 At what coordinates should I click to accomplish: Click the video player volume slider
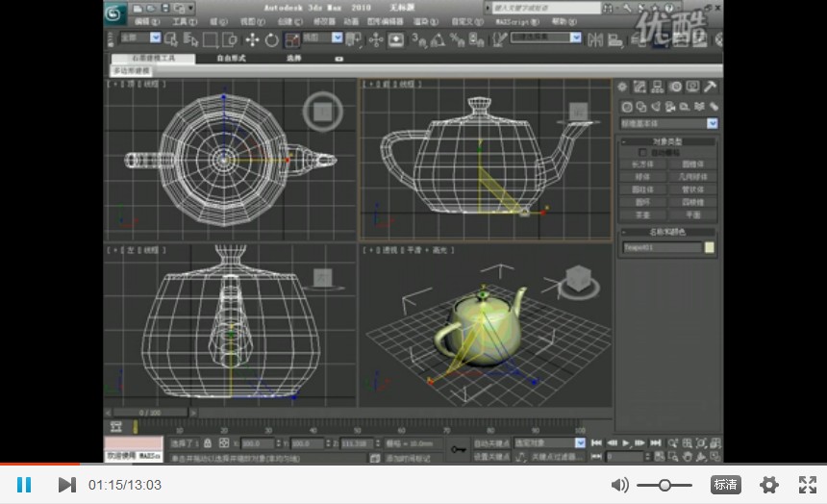click(x=664, y=485)
